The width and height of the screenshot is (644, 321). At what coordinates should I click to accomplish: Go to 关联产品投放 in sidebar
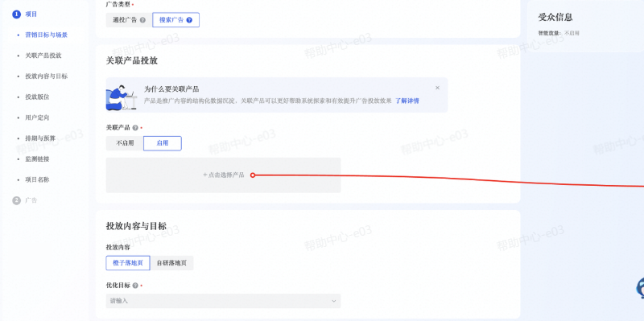point(43,56)
